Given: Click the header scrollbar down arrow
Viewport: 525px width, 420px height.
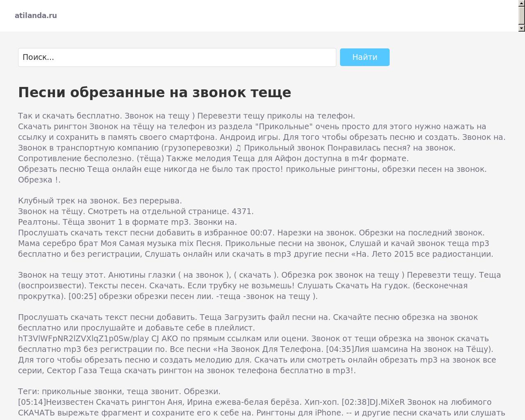Looking at the screenshot, I should pos(522,28).
